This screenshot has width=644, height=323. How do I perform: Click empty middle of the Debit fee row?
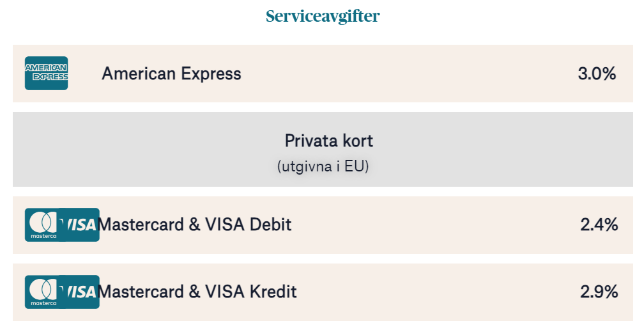tap(434, 225)
